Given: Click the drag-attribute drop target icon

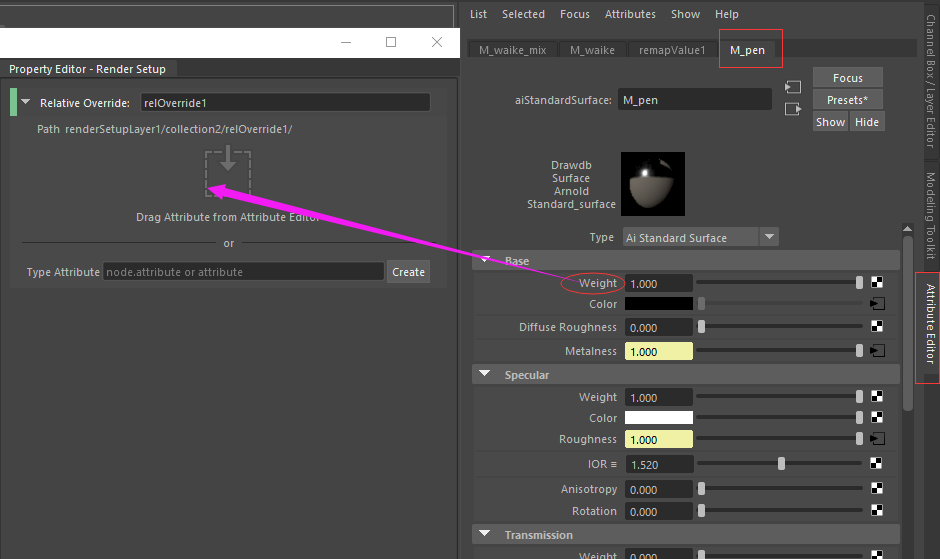Looking at the screenshot, I should pos(228,173).
